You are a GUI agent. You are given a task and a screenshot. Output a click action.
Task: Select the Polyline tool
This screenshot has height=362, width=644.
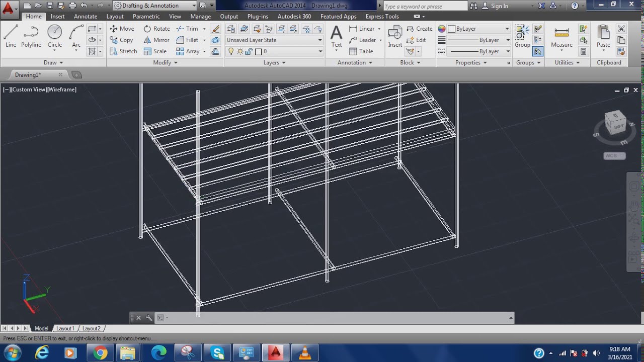pyautogui.click(x=31, y=36)
